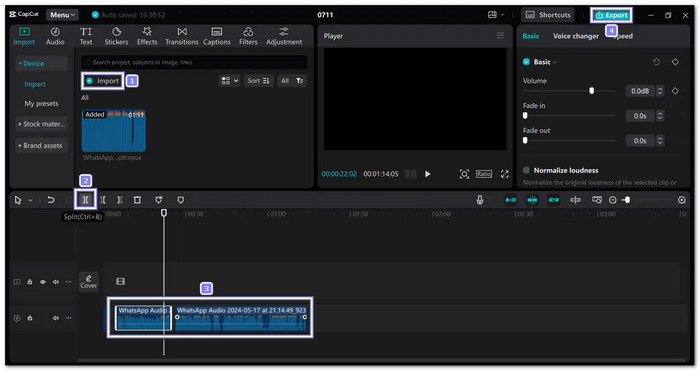This screenshot has height=371, width=700.
Task: Click the trash Delete clip icon
Action: coord(138,200)
